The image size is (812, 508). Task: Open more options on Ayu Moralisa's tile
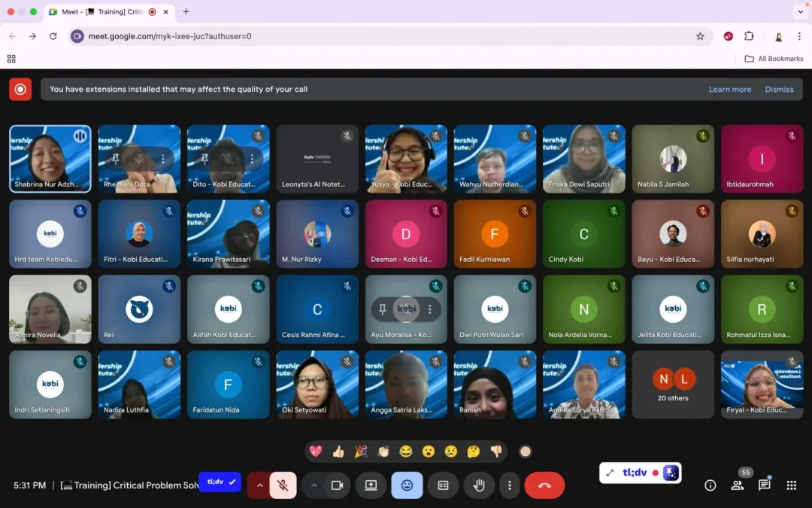click(x=430, y=309)
